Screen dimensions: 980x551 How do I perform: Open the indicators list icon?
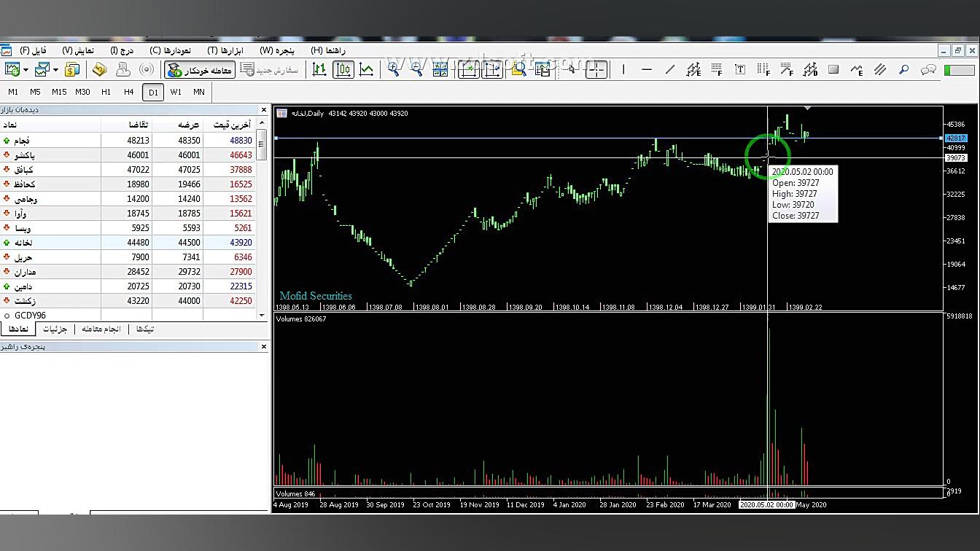[518, 69]
